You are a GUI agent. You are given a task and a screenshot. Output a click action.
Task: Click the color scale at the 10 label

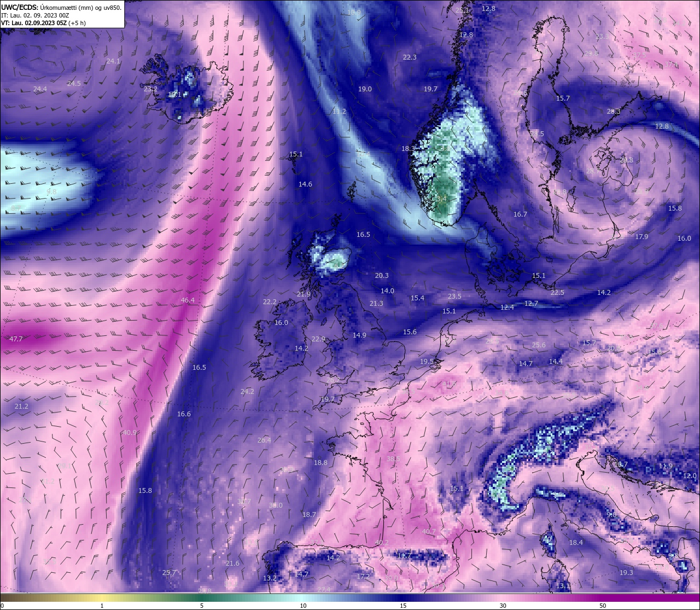[x=303, y=606]
